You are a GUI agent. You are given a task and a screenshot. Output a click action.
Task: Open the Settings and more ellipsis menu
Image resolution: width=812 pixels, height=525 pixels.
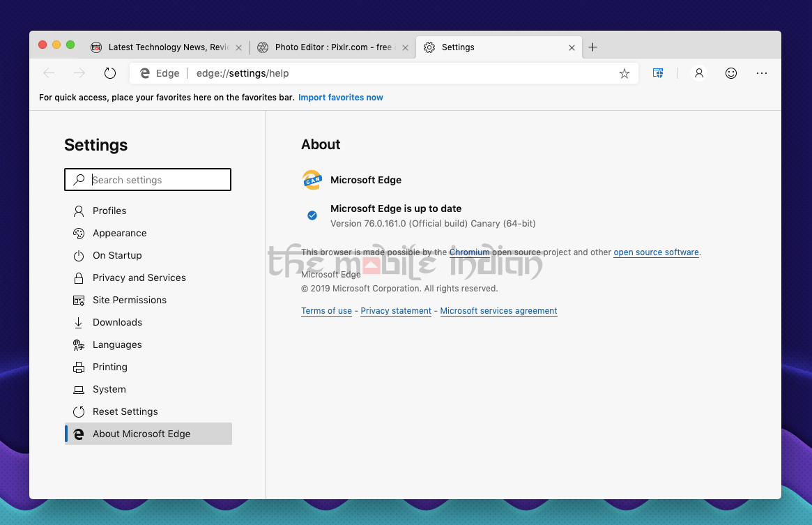tap(761, 73)
